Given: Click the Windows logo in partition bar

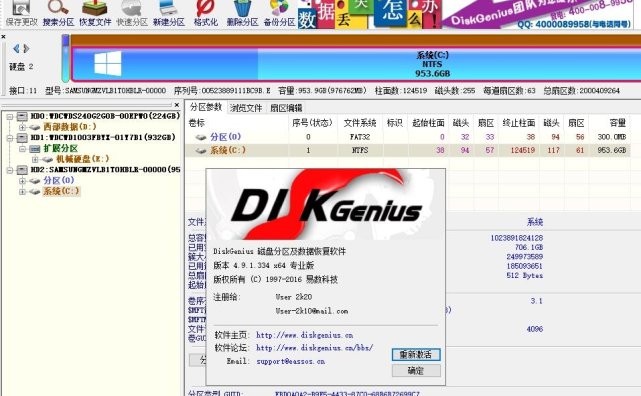Looking at the screenshot, I should tap(108, 63).
